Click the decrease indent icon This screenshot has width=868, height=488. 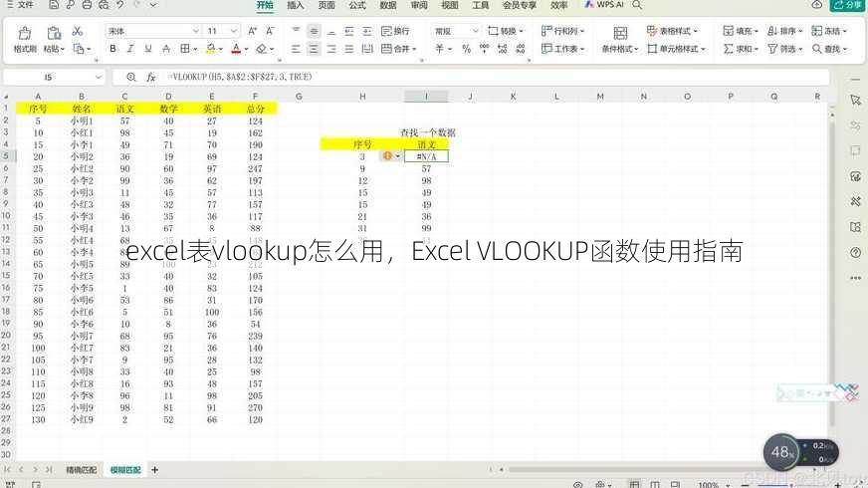pos(348,31)
